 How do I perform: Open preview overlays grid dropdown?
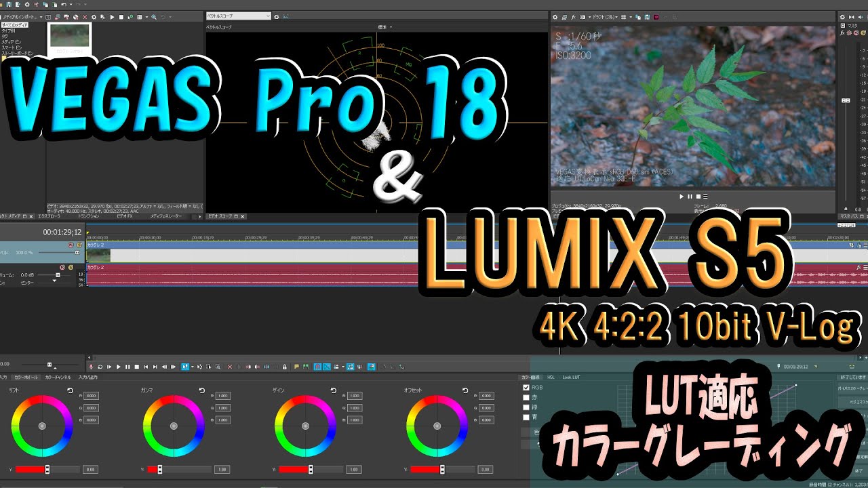631,17
